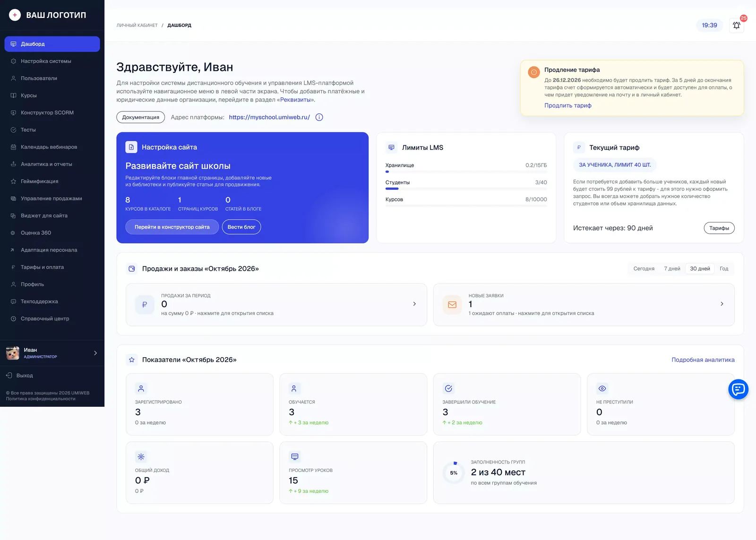The width and height of the screenshot is (756, 540).
Task: Open Политика конфиденциальности footer link
Action: pyautogui.click(x=41, y=399)
